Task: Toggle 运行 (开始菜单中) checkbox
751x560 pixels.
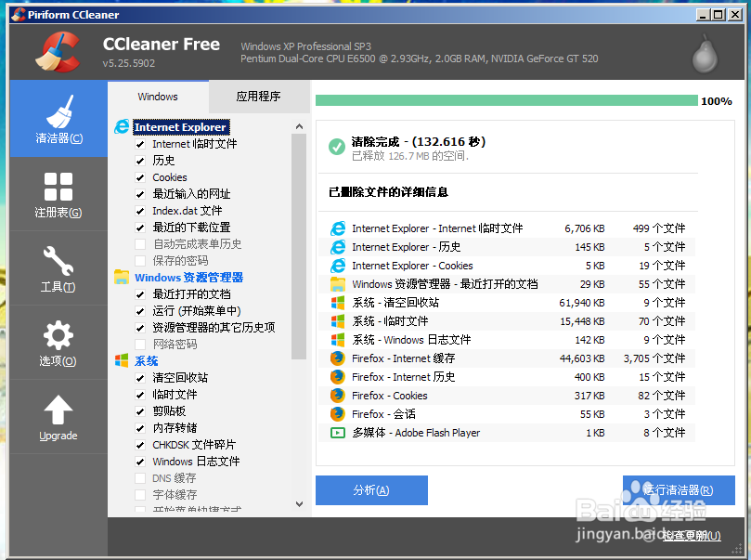Action: pos(140,311)
